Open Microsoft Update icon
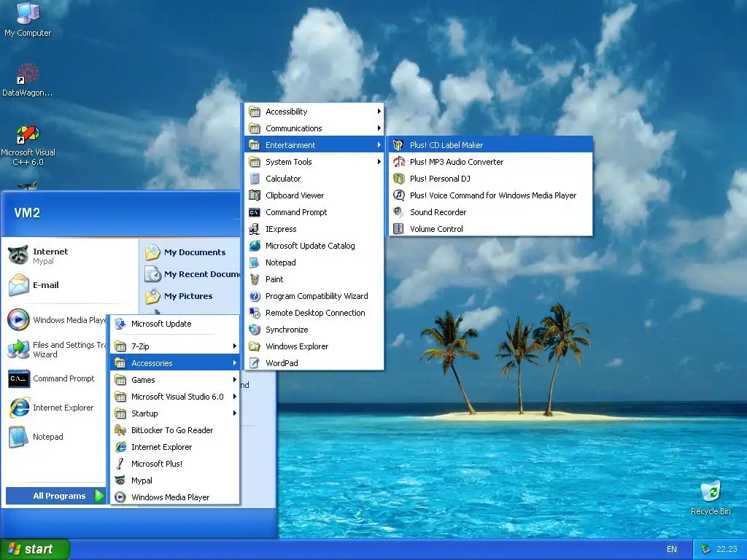This screenshot has width=747, height=560. pos(120,324)
